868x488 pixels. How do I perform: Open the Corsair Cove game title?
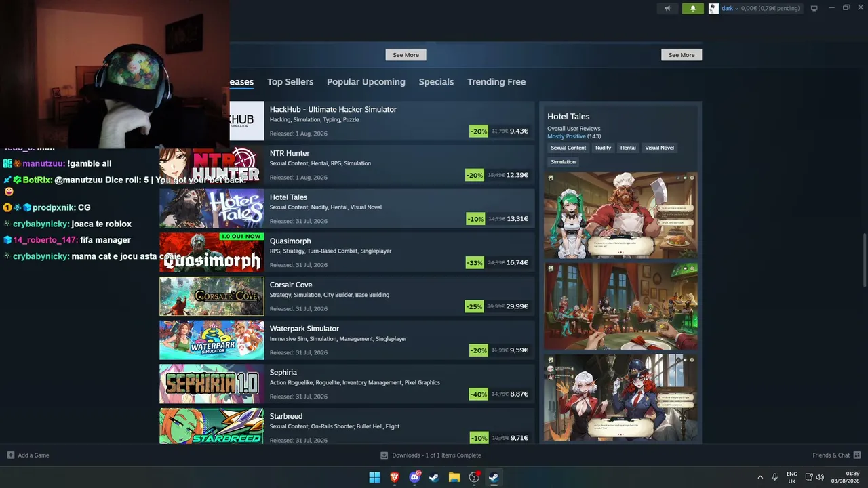(291, 285)
